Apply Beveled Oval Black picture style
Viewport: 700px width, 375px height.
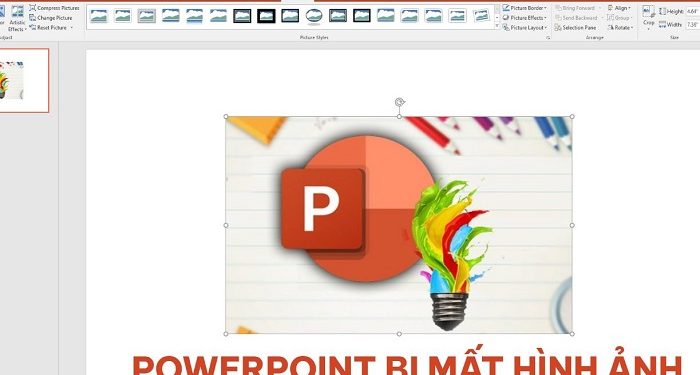coord(314,16)
